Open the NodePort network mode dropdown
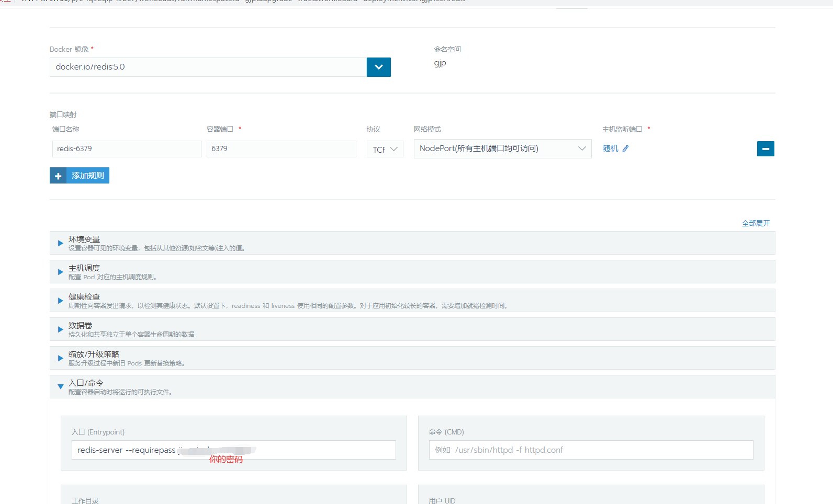Viewport: 833px width, 504px height. pyautogui.click(x=503, y=148)
